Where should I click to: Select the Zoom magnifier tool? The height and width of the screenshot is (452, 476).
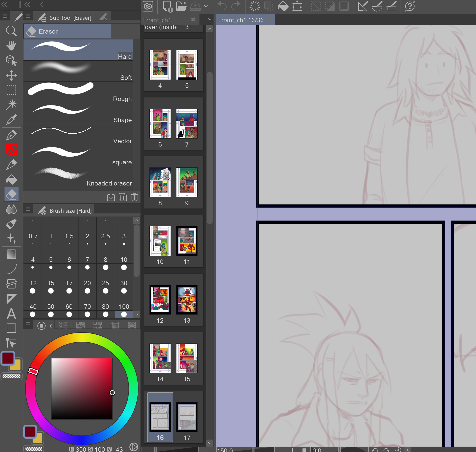pos(11,31)
